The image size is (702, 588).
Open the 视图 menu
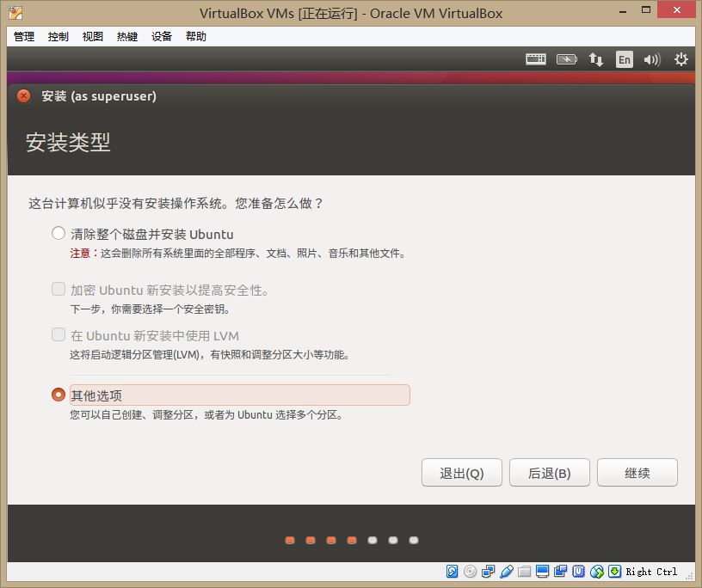[93, 36]
